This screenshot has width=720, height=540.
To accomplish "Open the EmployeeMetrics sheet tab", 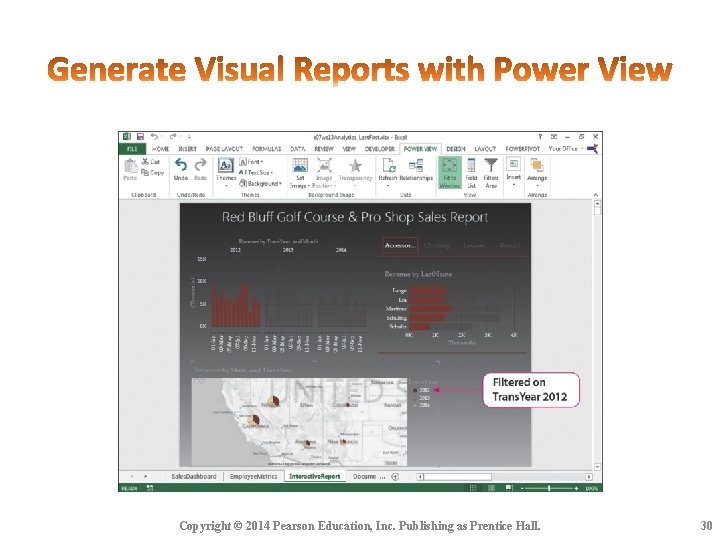I will pyautogui.click(x=253, y=477).
